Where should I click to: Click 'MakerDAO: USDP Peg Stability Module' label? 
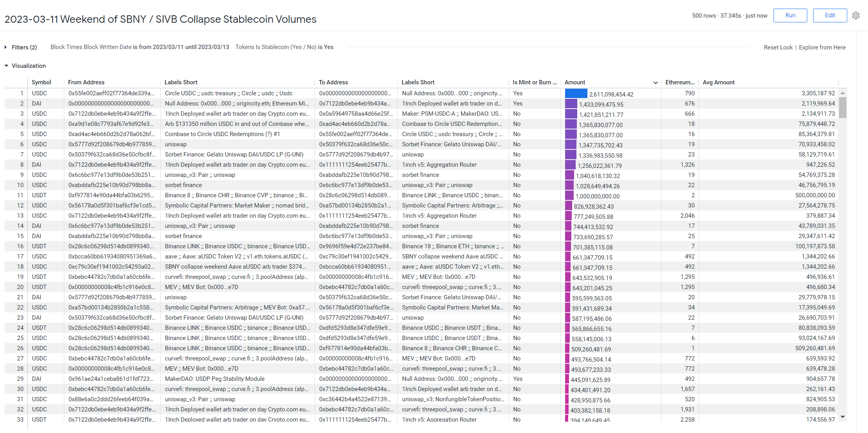tap(215, 379)
